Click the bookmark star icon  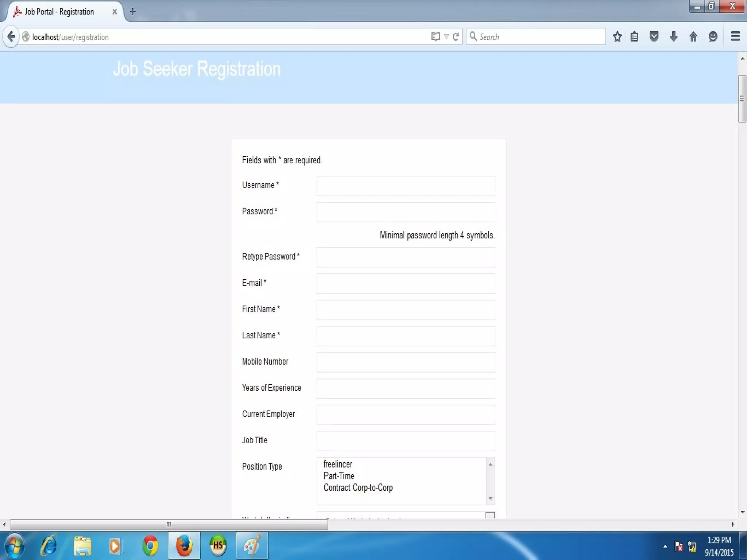click(617, 37)
